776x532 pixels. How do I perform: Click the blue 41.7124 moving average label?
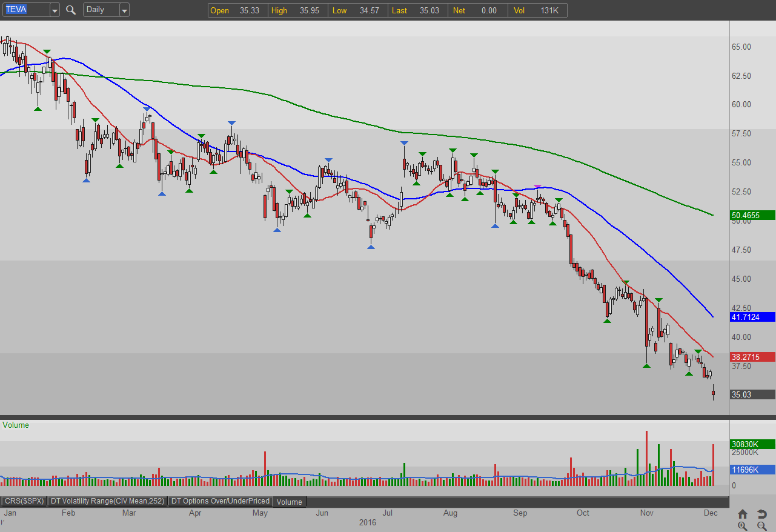tap(753, 317)
